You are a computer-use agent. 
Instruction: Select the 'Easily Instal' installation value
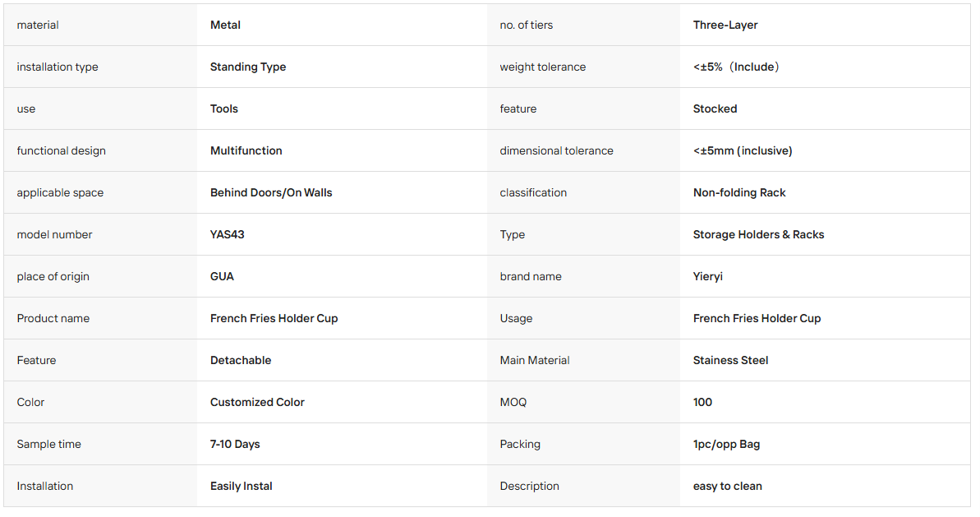click(x=241, y=486)
